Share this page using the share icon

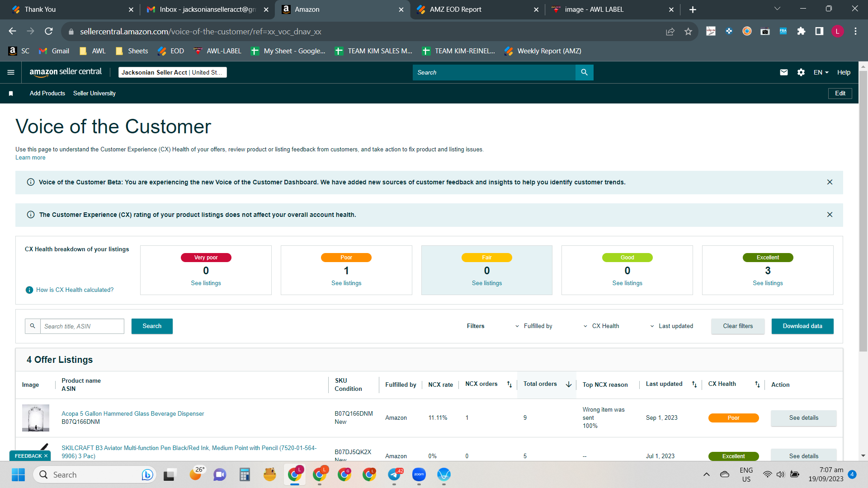coord(670,31)
